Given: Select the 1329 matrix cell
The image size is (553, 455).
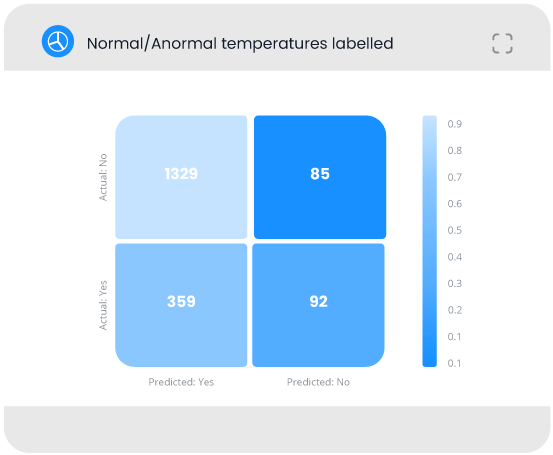Looking at the screenshot, I should tap(181, 177).
